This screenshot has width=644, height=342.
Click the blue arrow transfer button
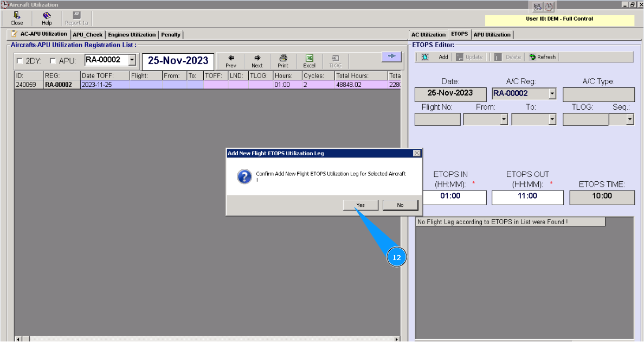coord(391,56)
